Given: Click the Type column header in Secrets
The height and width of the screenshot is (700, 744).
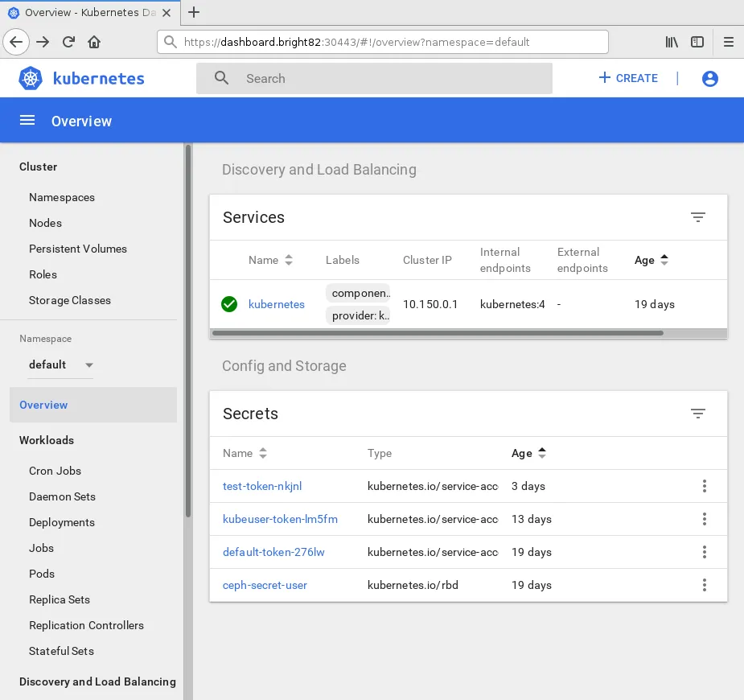Looking at the screenshot, I should click(380, 453).
